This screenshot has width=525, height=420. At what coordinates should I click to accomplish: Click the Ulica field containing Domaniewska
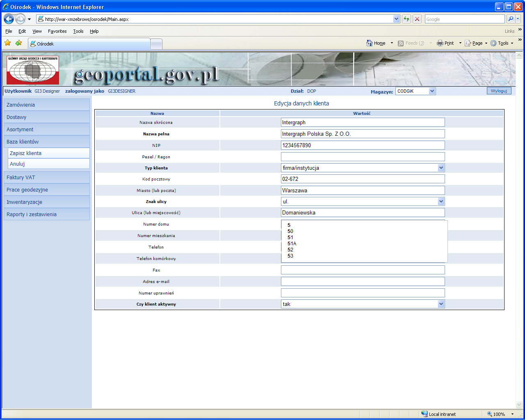point(363,212)
